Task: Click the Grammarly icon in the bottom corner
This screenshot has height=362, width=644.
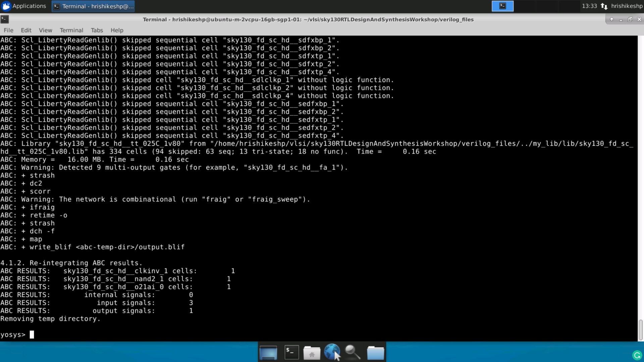Action: click(x=637, y=355)
